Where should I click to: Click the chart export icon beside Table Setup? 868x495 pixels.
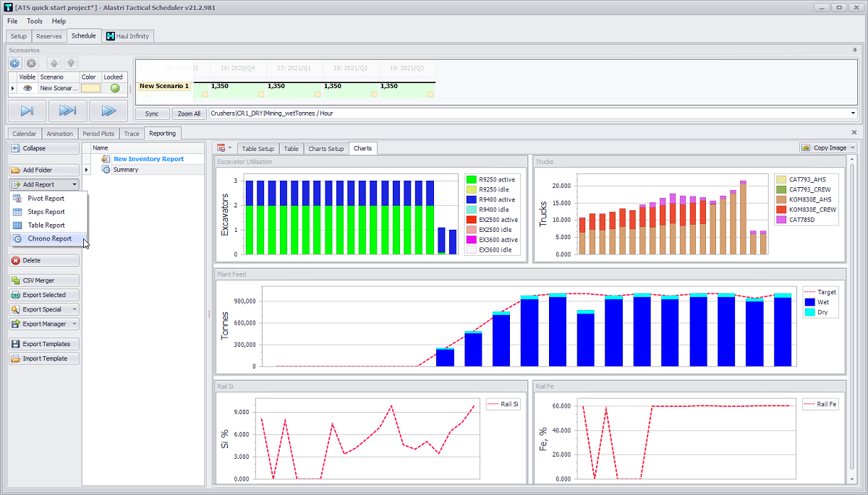[x=221, y=148]
